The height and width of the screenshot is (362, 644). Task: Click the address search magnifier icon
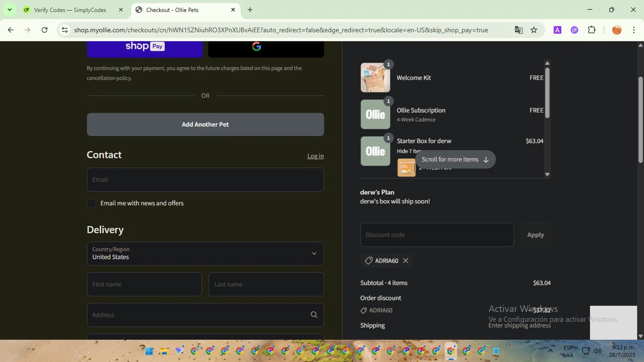314,315
